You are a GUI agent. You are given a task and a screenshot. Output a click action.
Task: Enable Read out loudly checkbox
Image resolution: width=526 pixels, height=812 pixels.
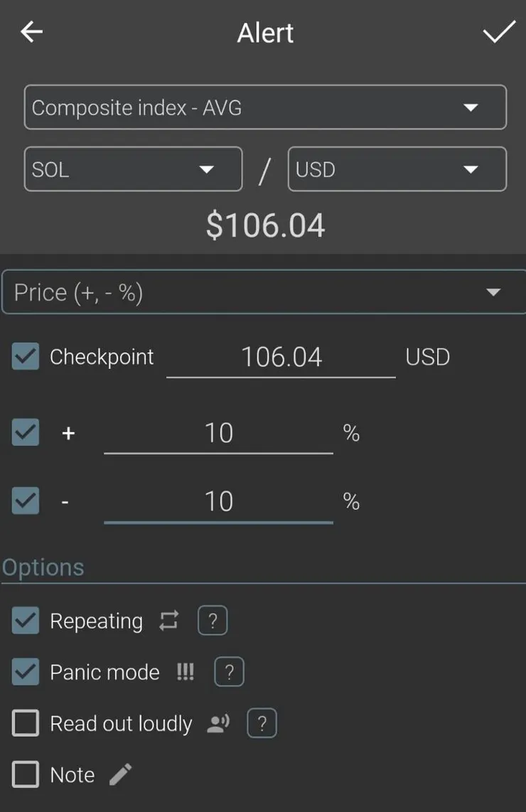[26, 724]
